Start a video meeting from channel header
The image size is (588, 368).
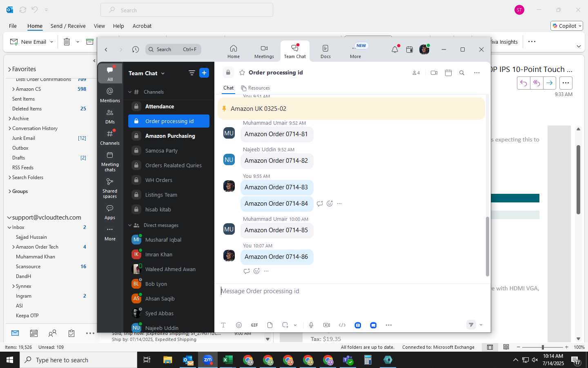click(434, 73)
